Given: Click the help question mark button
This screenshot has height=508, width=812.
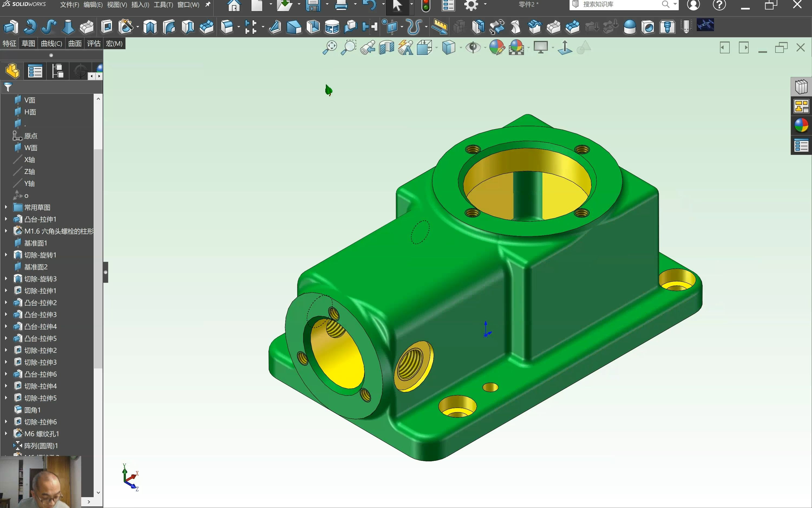Looking at the screenshot, I should coord(719,5).
